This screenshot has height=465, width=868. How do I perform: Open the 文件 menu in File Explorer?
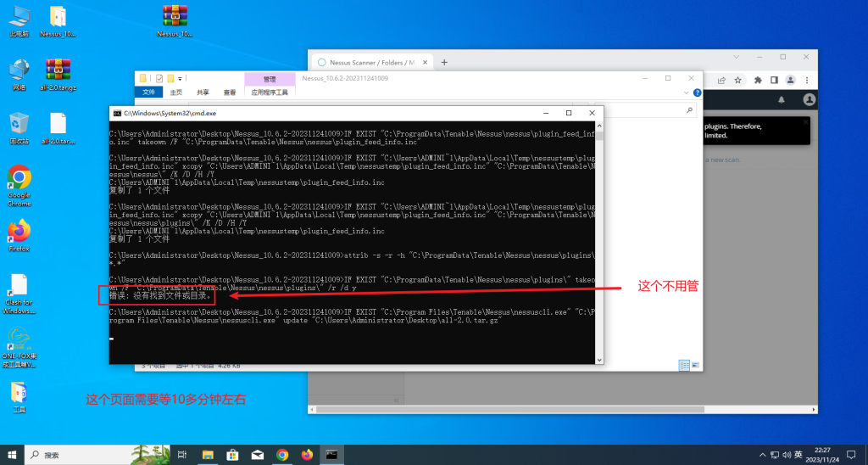pyautogui.click(x=148, y=92)
